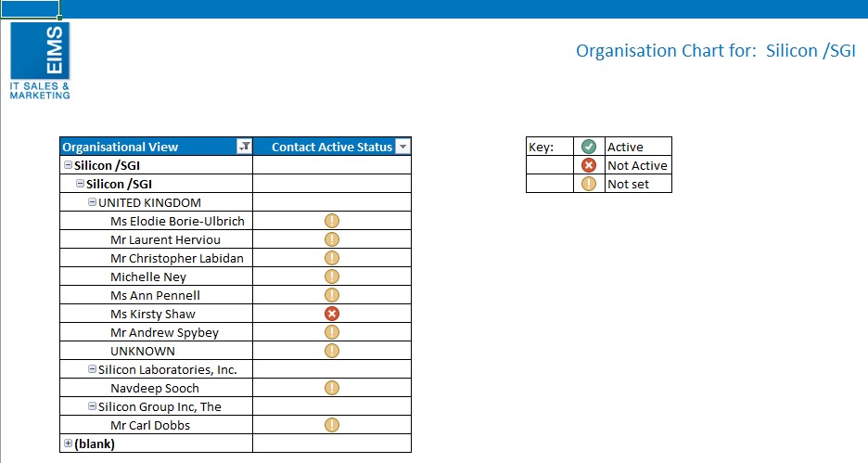The image size is (868, 463).
Task: Collapse the nested Silicon /SGI subgroup
Action: (81, 184)
